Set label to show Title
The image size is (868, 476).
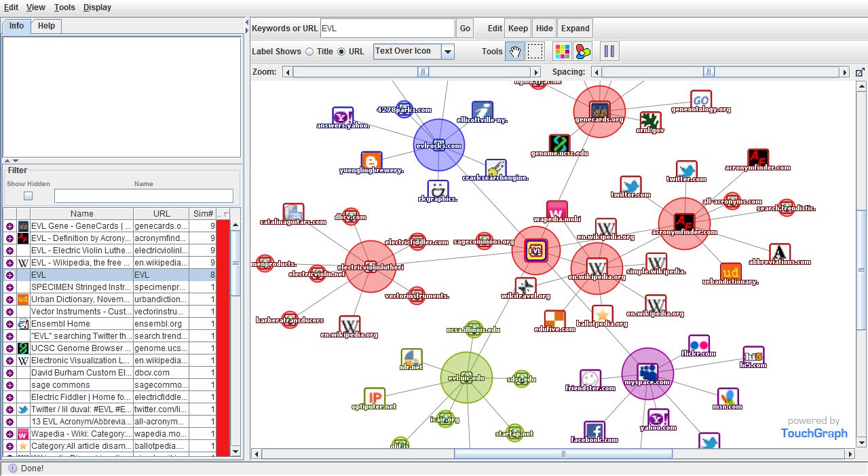tap(309, 52)
